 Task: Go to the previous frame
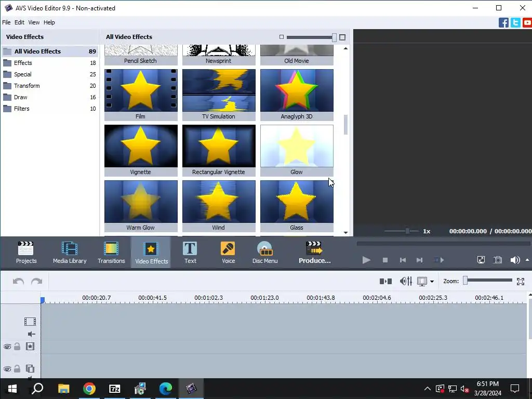pyautogui.click(x=403, y=260)
